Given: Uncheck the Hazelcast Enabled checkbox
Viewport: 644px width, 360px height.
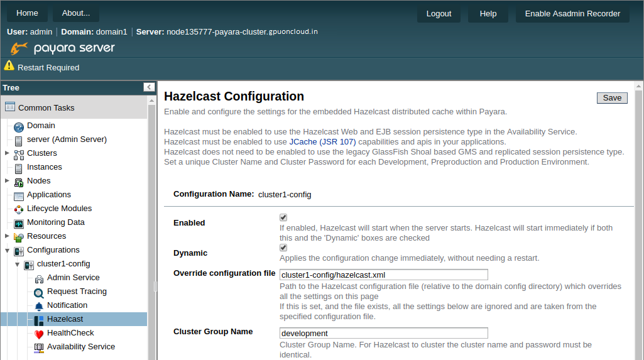Looking at the screenshot, I should tap(283, 217).
